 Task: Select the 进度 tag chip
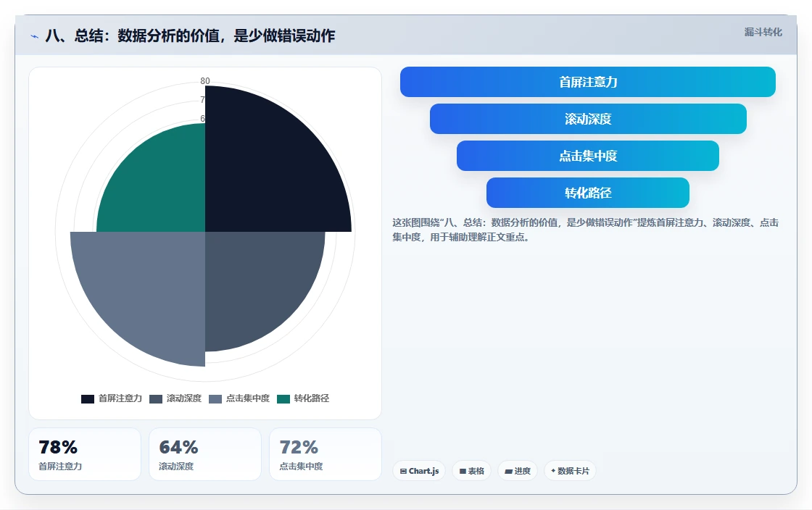(x=518, y=471)
